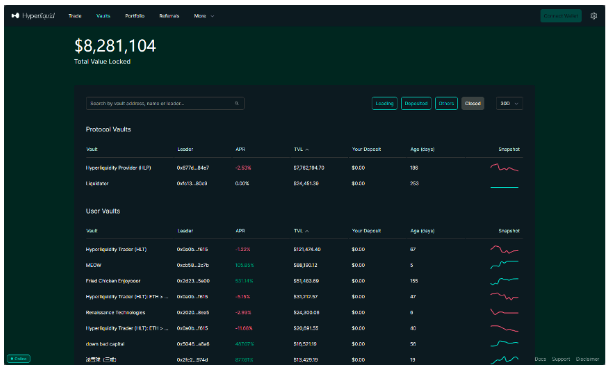Click the -2.53% APR value
Image resolution: width=610 pixels, height=371 pixels.
[x=243, y=168]
